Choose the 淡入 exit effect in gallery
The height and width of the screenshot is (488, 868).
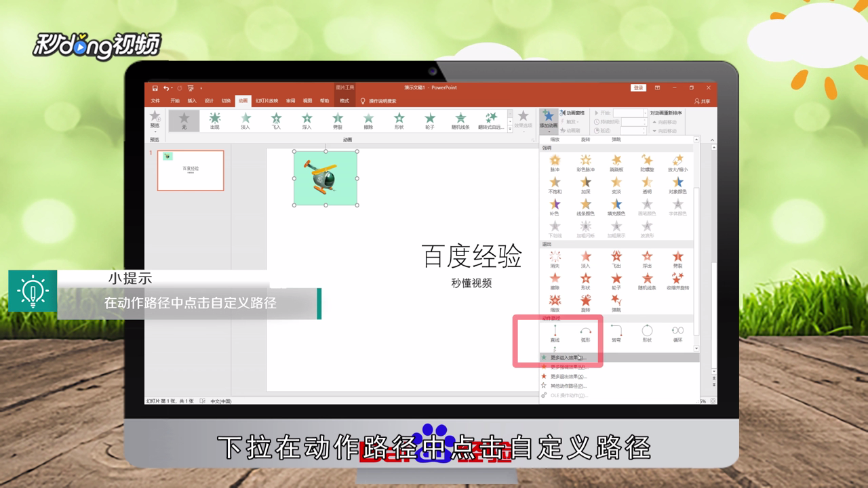585,260
